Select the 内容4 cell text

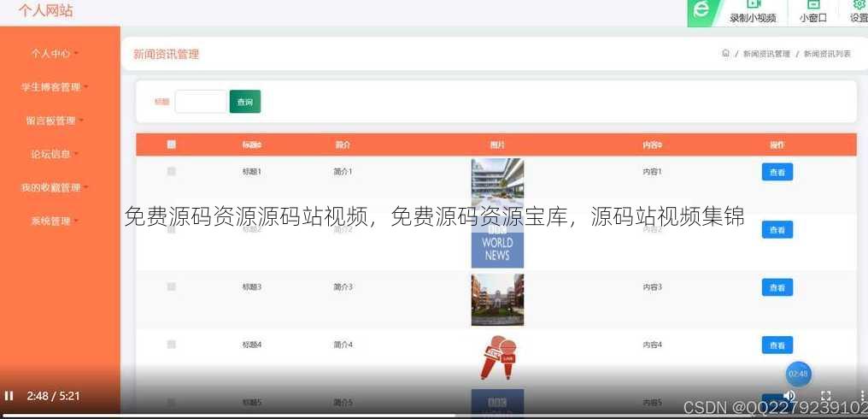coord(652,345)
